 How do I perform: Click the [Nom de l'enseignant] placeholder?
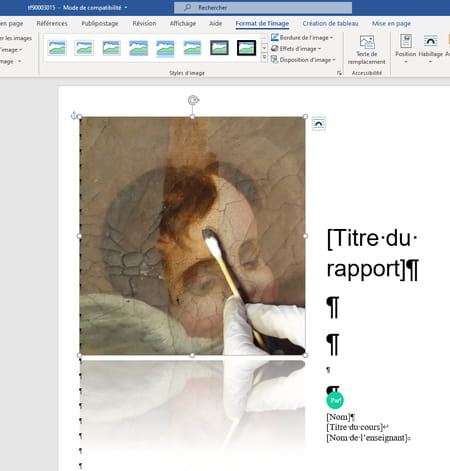[367, 437]
